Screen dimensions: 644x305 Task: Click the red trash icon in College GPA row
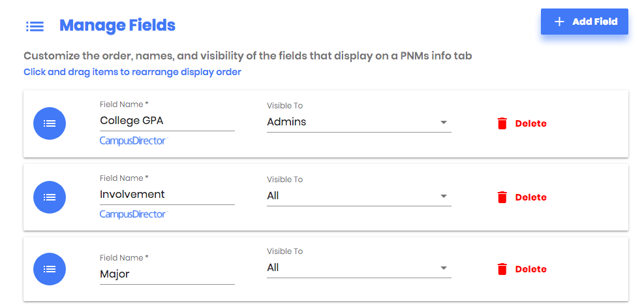click(x=502, y=123)
